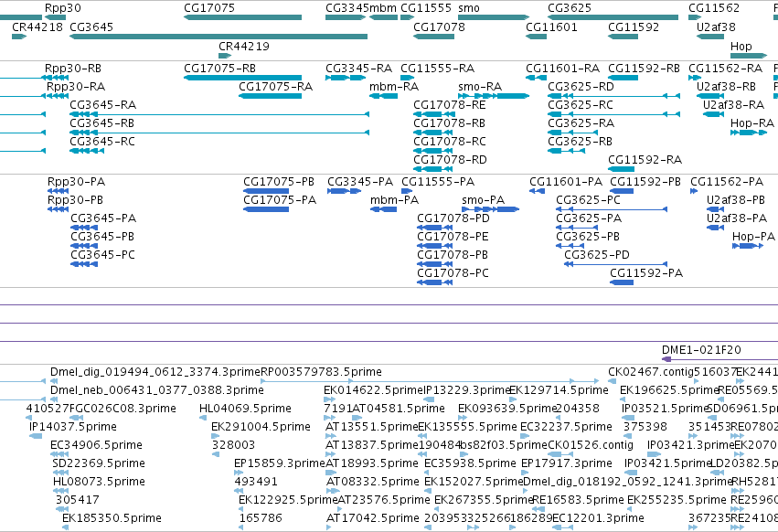Image resolution: width=778 pixels, height=532 pixels.
Task: Select protein CG17075-PB bar
Action: click(266, 191)
